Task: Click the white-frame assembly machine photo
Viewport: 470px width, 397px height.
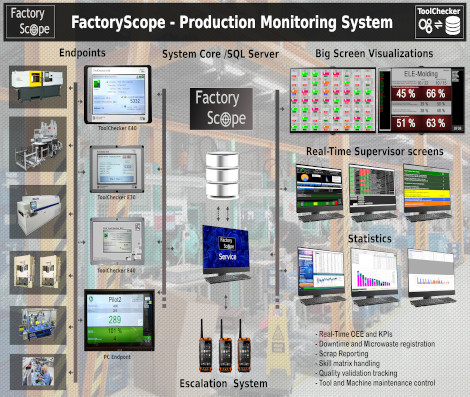Action: tap(38, 144)
